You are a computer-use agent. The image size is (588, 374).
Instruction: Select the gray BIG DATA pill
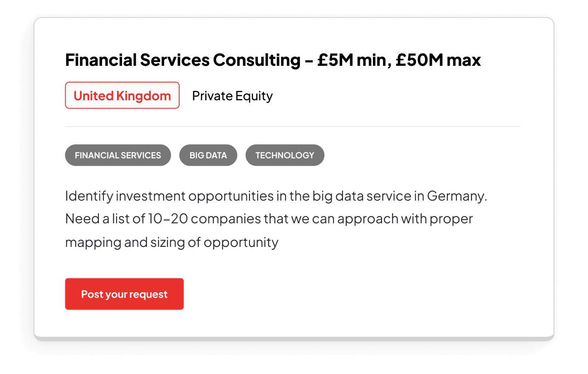click(208, 155)
